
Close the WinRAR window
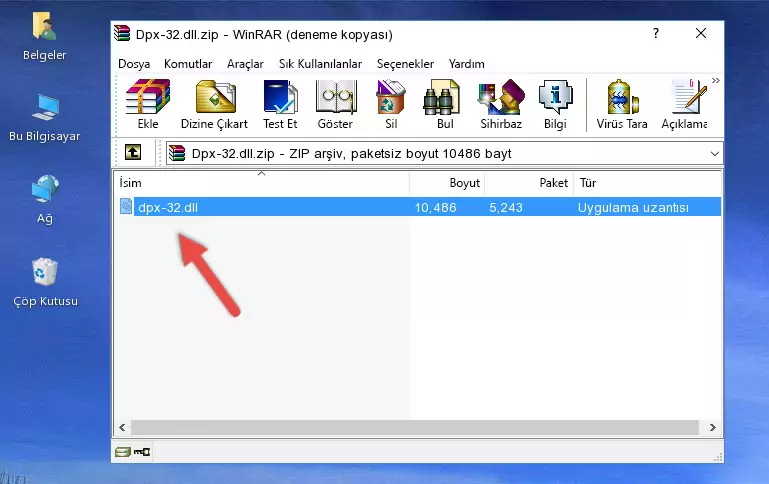(701, 33)
